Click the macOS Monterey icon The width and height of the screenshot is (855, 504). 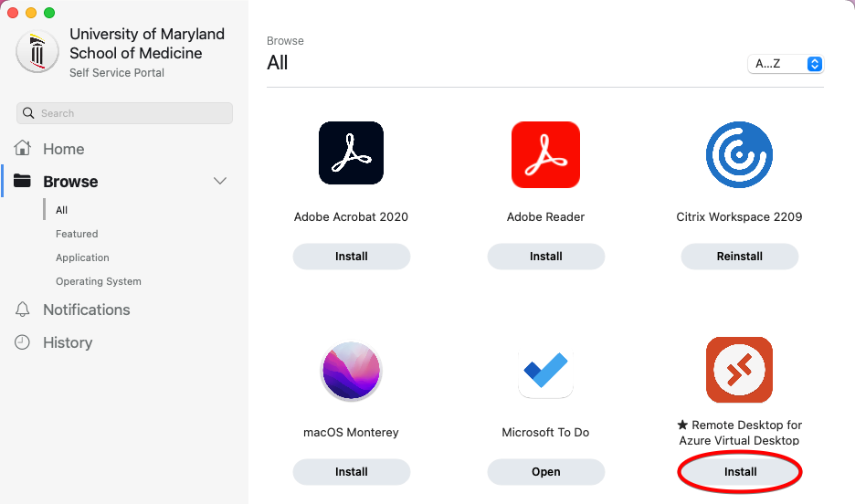point(351,371)
